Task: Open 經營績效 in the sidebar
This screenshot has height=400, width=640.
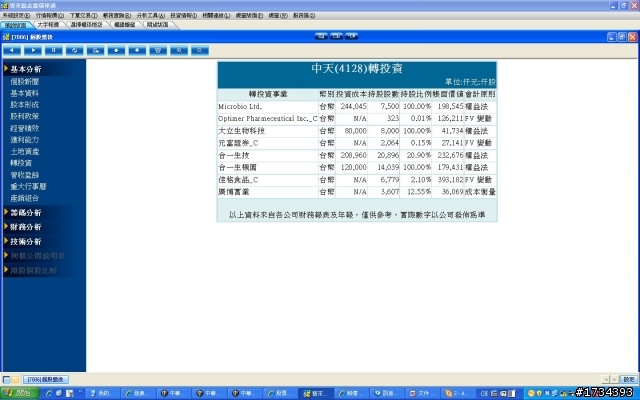Action: 24,128
